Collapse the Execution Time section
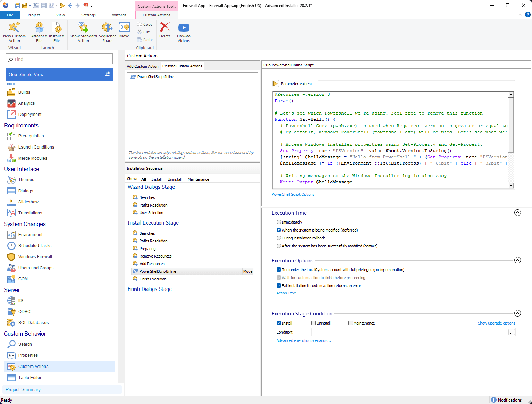The image size is (532, 404). pyautogui.click(x=517, y=213)
